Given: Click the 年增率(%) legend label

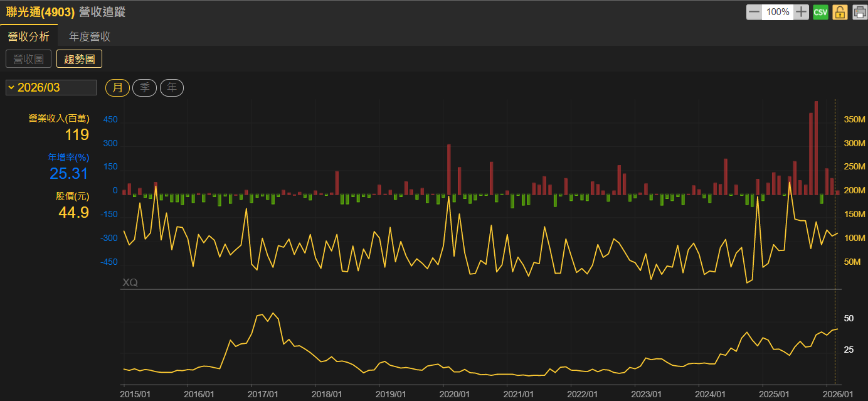Looking at the screenshot, I should [x=68, y=157].
